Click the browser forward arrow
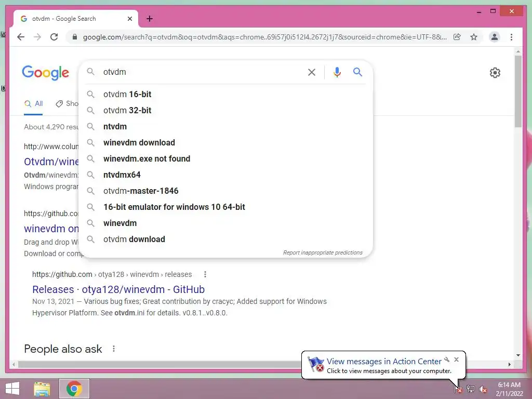Screen dimensions: 532x399 (x=37, y=37)
